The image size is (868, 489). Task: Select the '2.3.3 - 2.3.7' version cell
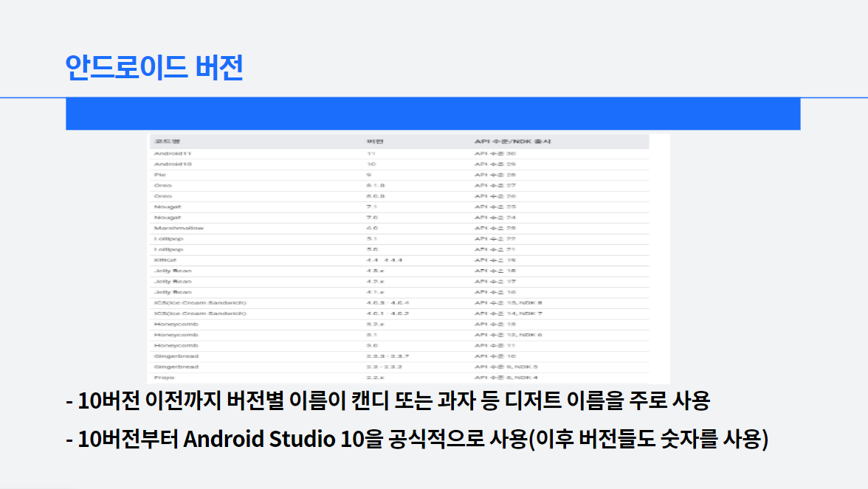pyautogui.click(x=387, y=356)
